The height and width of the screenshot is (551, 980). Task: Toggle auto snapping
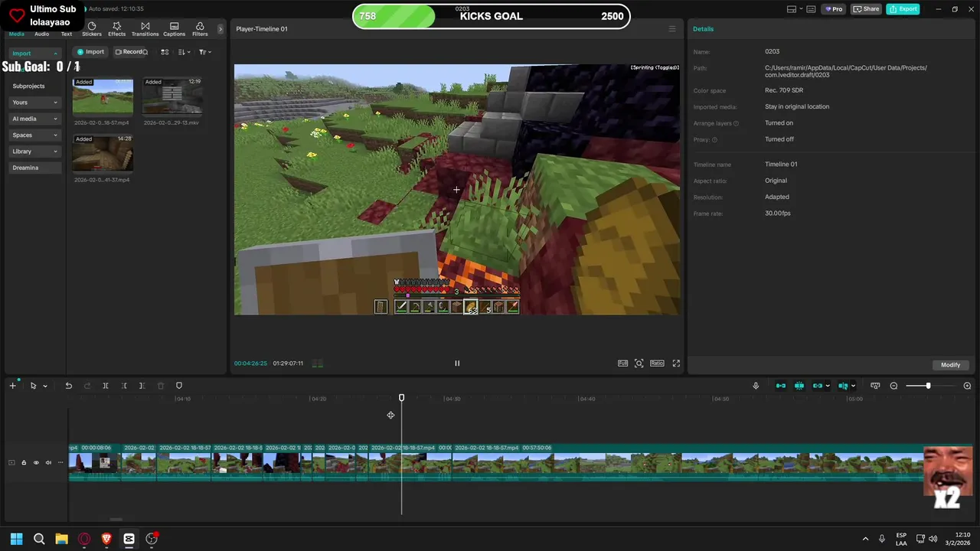(799, 386)
